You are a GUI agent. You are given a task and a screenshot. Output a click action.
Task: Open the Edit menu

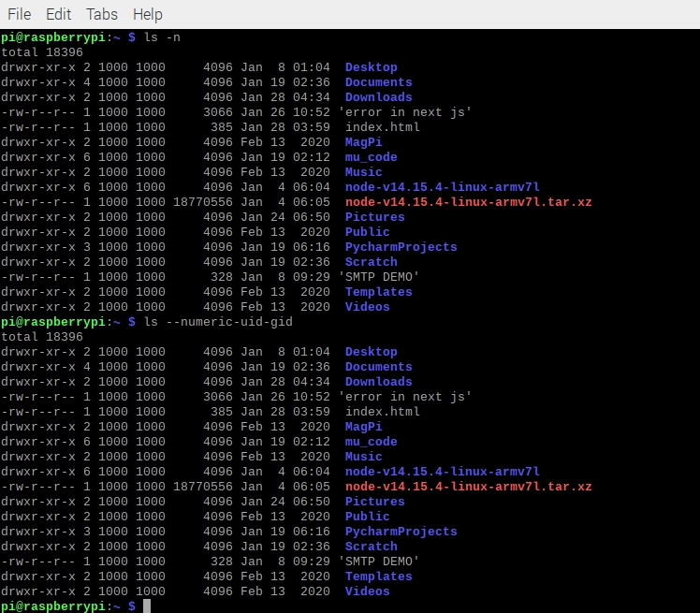(x=58, y=14)
